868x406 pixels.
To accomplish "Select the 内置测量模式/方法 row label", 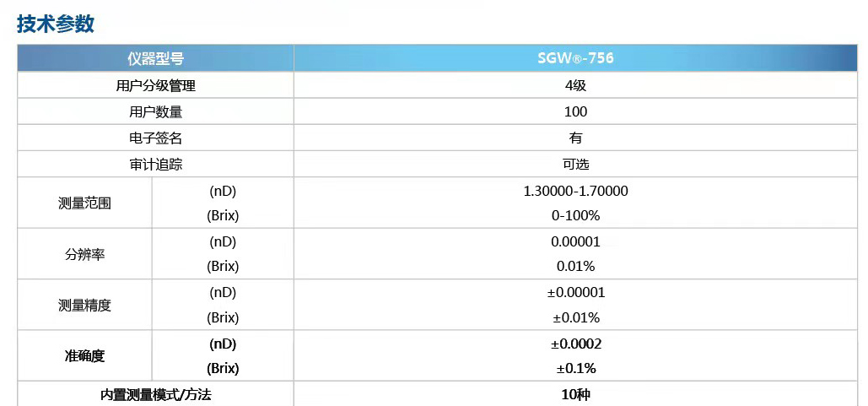I will coord(155,395).
